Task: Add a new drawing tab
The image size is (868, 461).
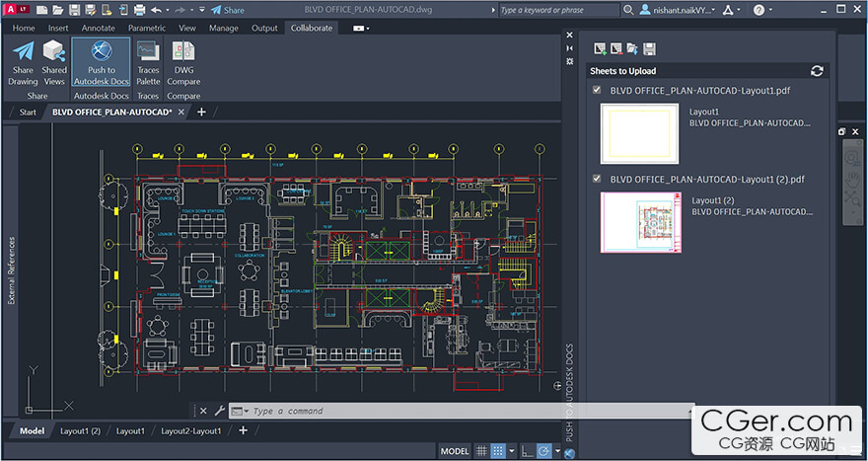Action: (x=201, y=112)
